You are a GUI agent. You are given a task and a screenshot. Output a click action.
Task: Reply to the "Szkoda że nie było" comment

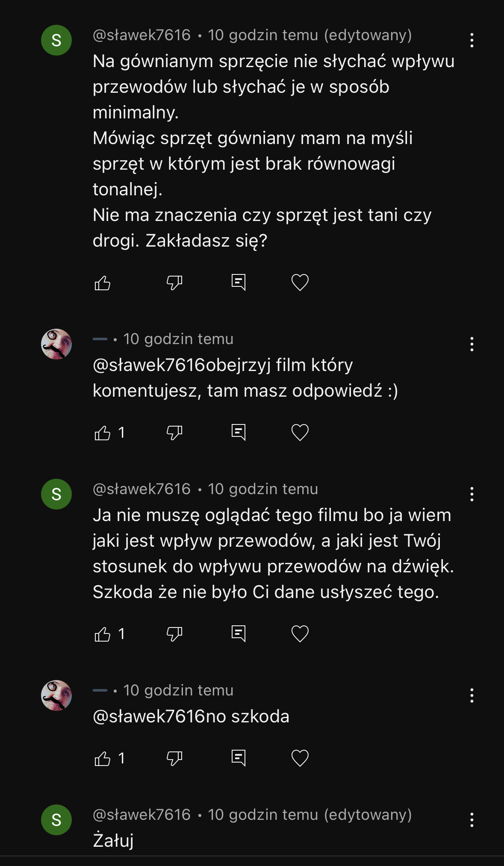click(238, 633)
